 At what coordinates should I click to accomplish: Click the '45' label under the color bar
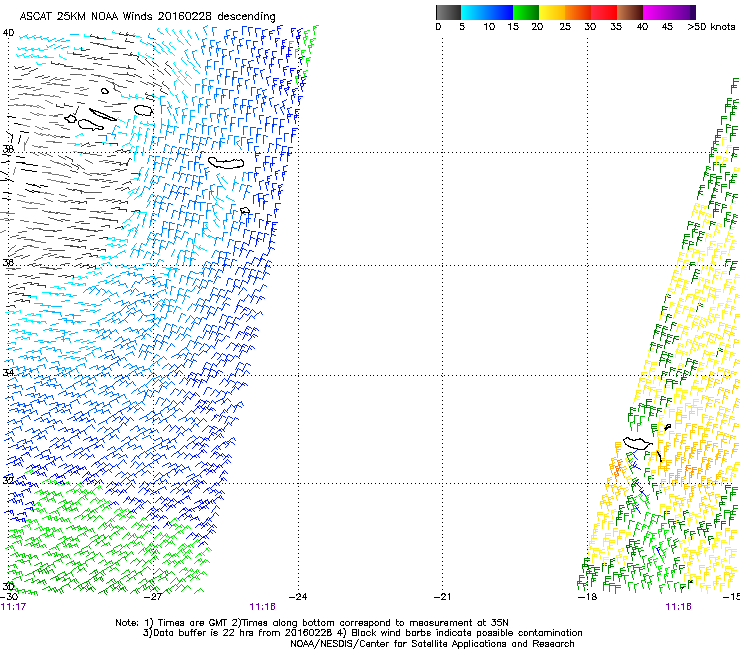point(667,26)
